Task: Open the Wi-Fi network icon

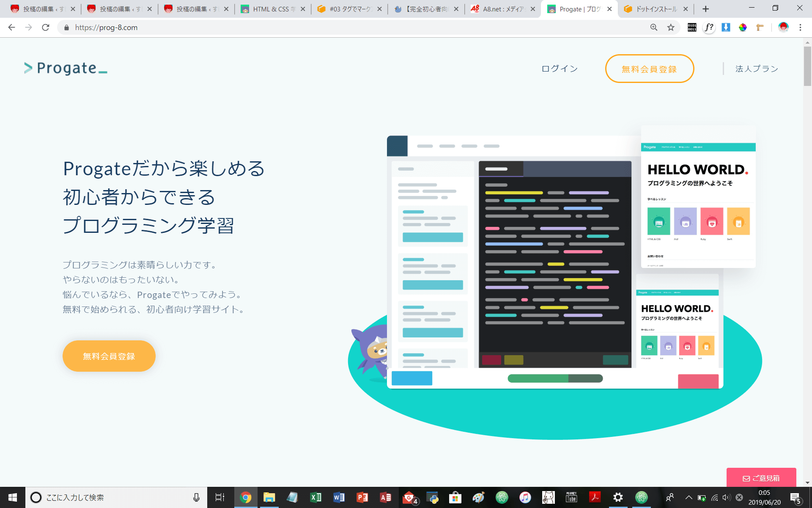Action: click(714, 497)
